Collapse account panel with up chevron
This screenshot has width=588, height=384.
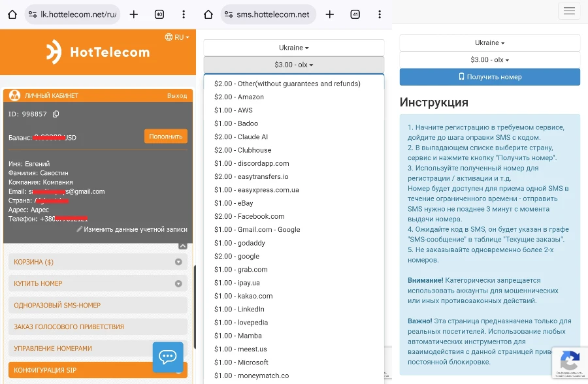click(x=183, y=246)
